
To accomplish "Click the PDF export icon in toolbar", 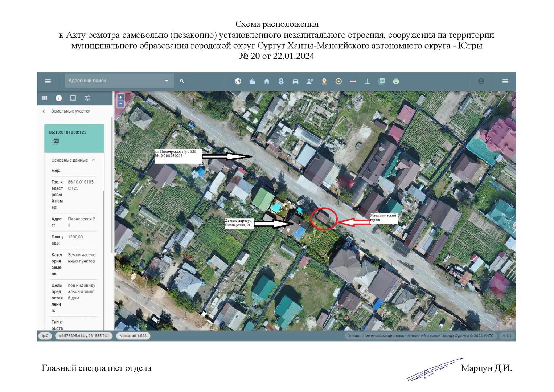I will point(382,81).
